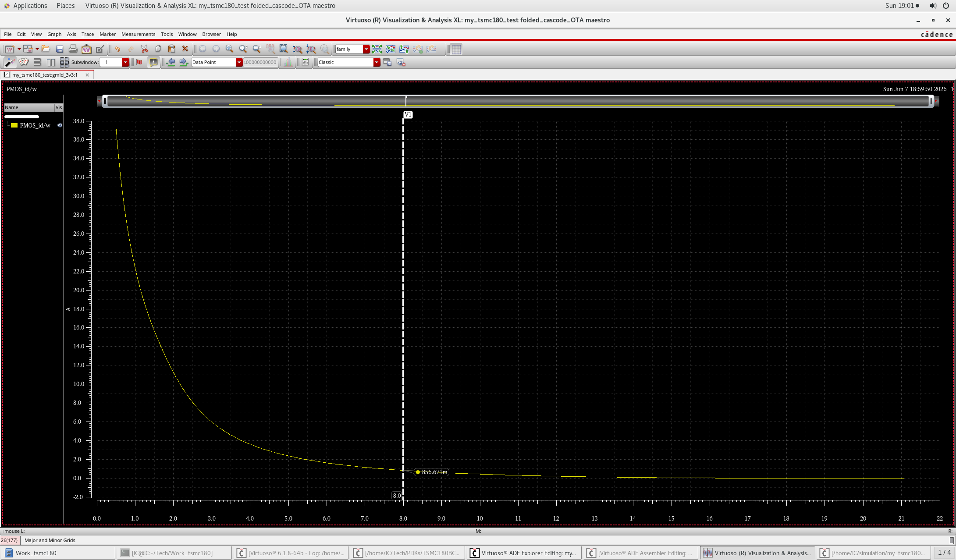Viewport: 956px width, 560px height.
Task: Open the Marker menu
Action: (x=107, y=34)
